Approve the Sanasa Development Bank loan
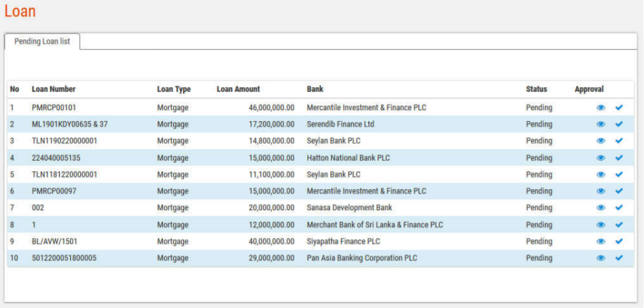 click(619, 207)
